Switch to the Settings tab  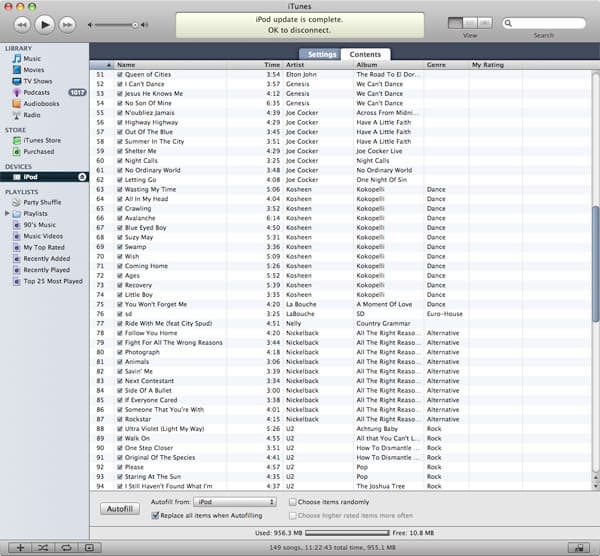pos(321,54)
